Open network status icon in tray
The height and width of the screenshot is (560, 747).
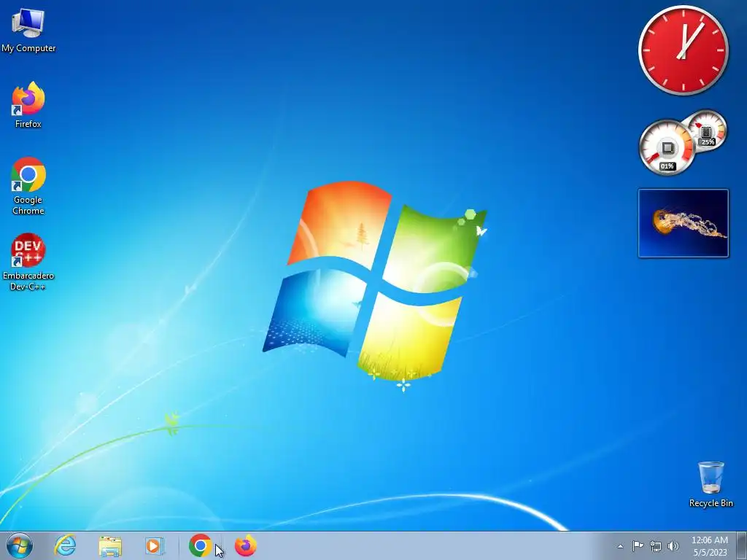tap(656, 546)
